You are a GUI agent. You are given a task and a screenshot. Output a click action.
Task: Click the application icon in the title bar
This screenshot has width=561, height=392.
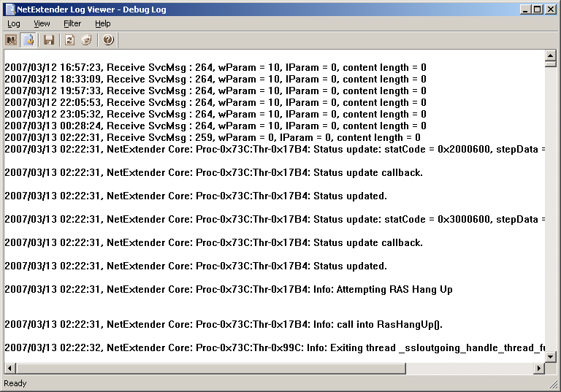[9, 9]
